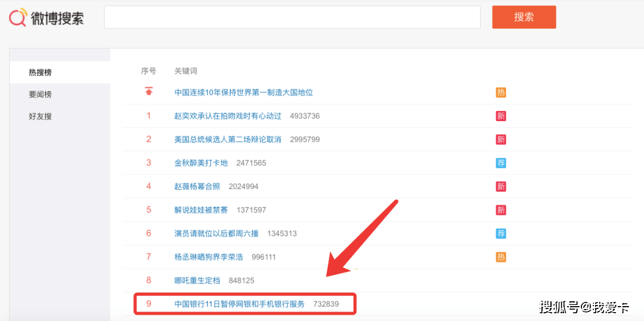Click the pinned top arrow icon
The height and width of the screenshot is (321, 644).
[x=148, y=92]
